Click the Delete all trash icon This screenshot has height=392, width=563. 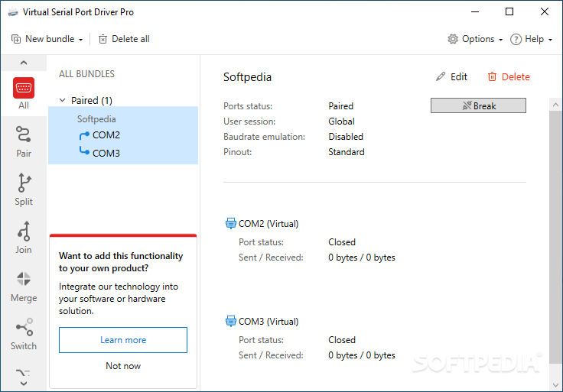click(x=103, y=39)
